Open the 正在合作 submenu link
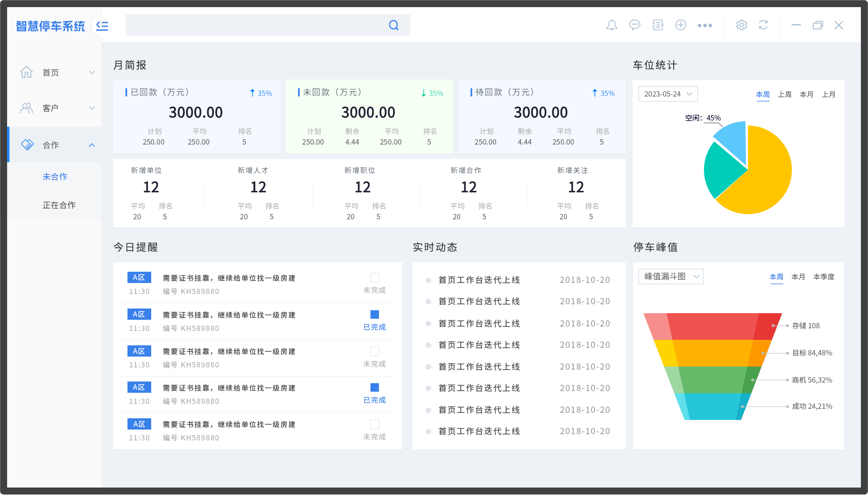The height and width of the screenshot is (496, 868). 59,205
